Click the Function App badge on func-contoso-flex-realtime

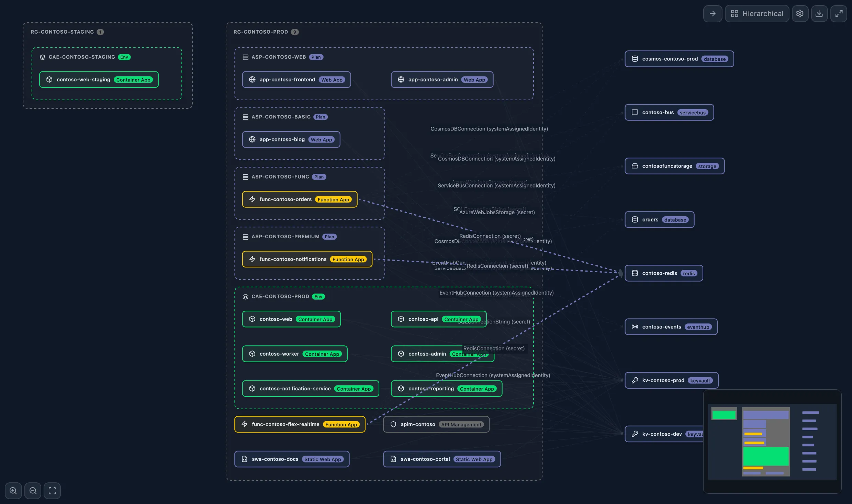pos(341,424)
